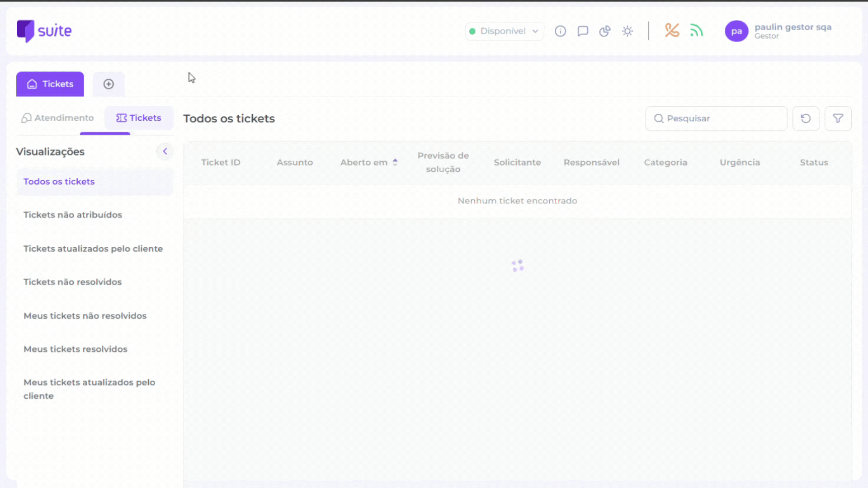Select the purple Tickets top tab
868x488 pixels.
tap(50, 84)
